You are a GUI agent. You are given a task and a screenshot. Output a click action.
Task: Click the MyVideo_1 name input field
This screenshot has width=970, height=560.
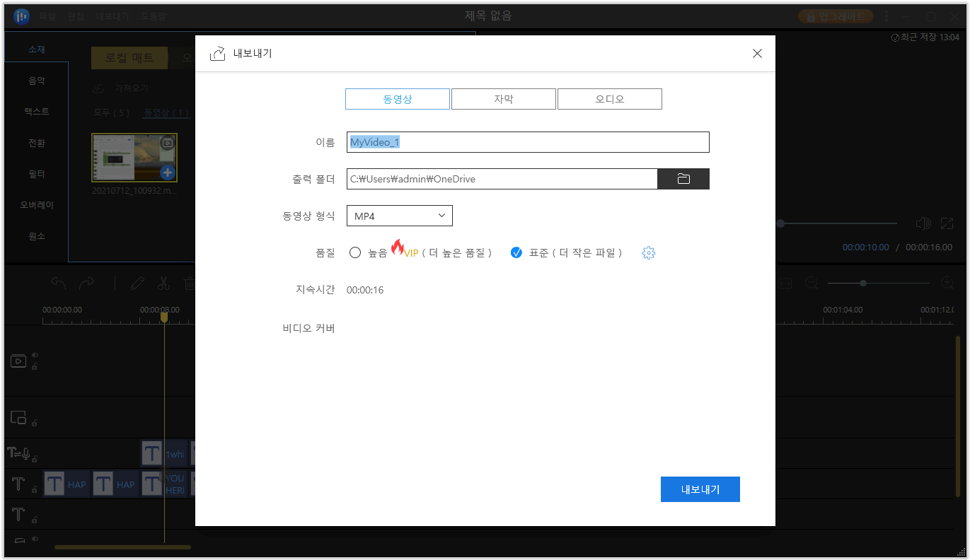526,141
